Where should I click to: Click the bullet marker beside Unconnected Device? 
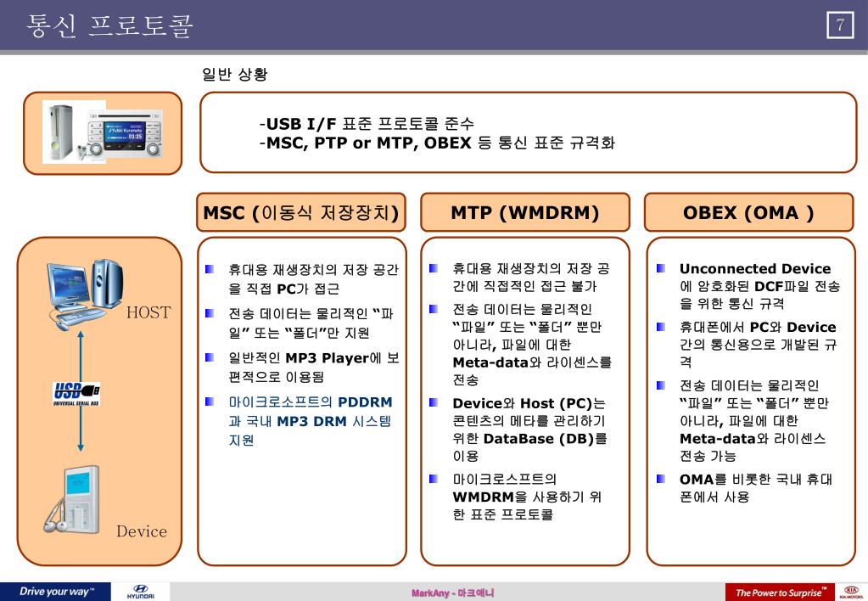[660, 268]
